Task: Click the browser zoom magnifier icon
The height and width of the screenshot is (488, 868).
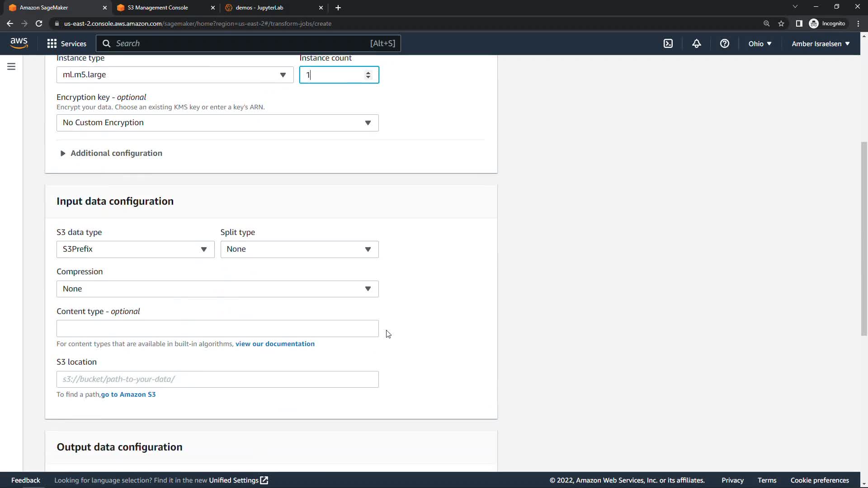Action: click(x=766, y=23)
